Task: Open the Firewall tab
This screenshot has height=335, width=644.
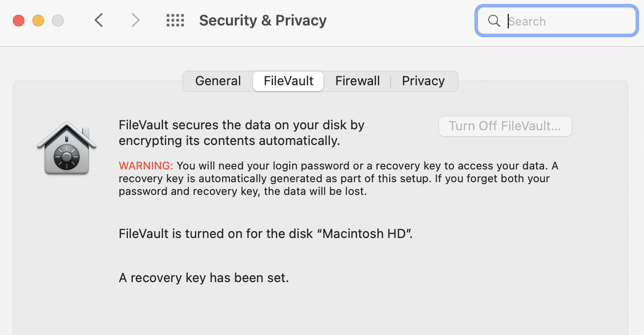Action: pyautogui.click(x=357, y=81)
